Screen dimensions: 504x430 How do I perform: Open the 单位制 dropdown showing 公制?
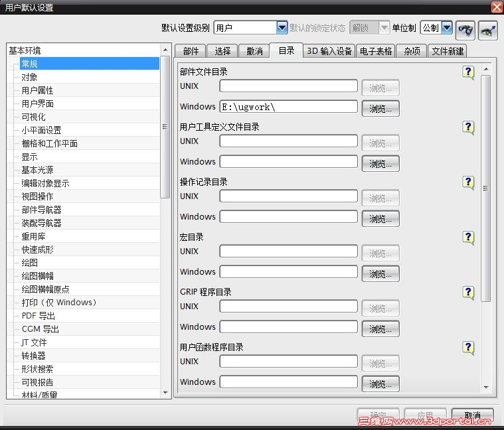tap(447, 28)
